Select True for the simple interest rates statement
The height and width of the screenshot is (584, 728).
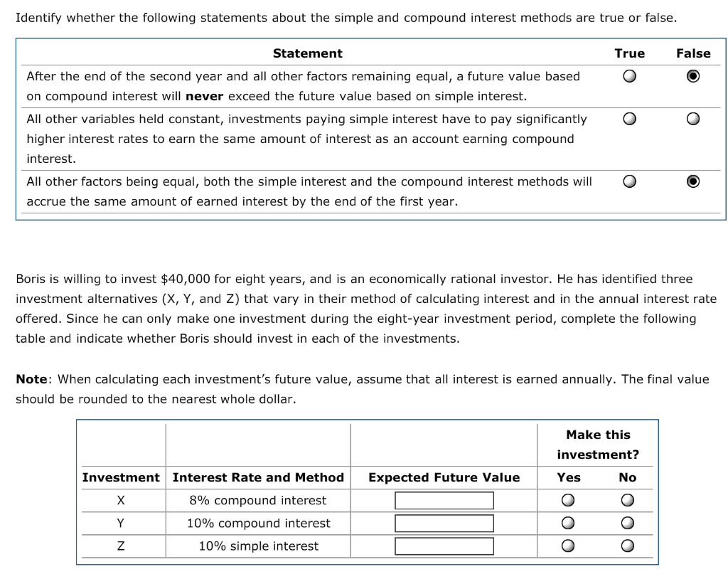click(x=629, y=119)
